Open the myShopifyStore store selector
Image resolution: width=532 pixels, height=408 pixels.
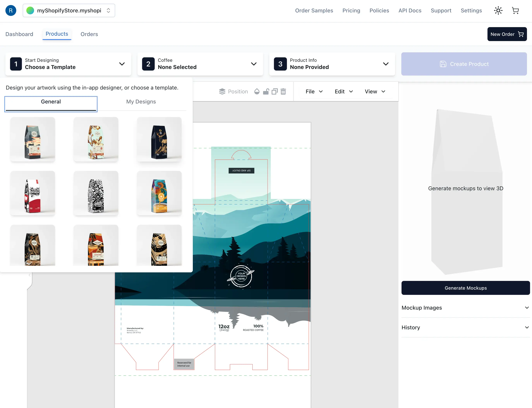point(69,10)
